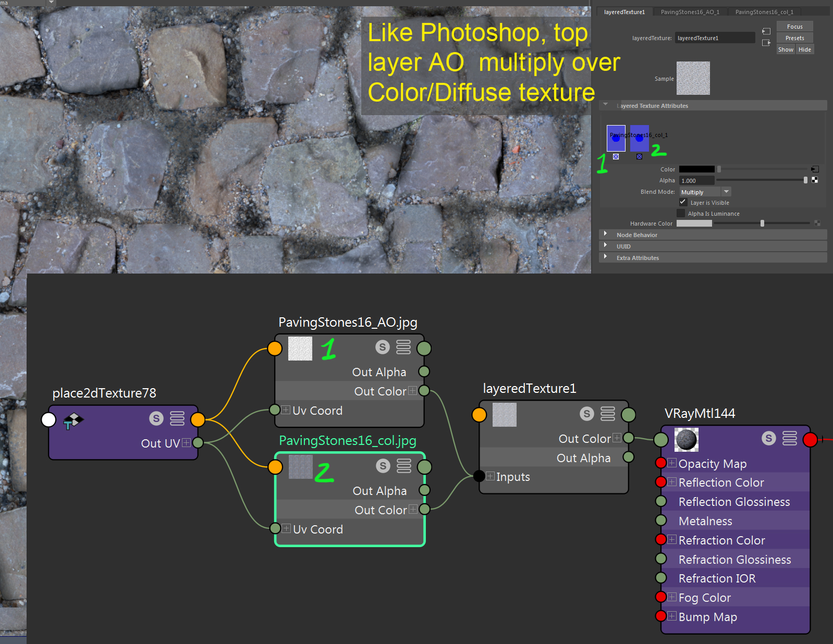Click the orange output port of place2dTexture78
Viewport: 833px width, 644px height.
click(x=198, y=419)
